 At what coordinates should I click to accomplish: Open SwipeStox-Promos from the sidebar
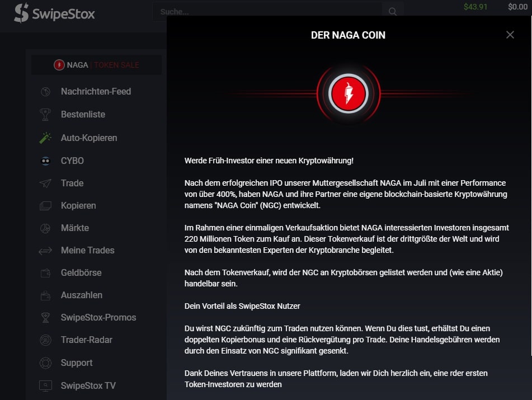98,318
